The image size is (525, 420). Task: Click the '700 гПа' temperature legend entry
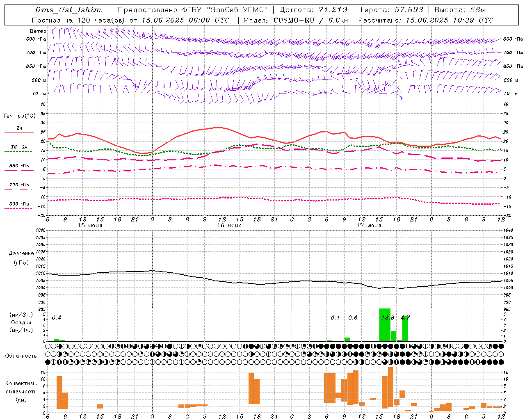(19, 185)
